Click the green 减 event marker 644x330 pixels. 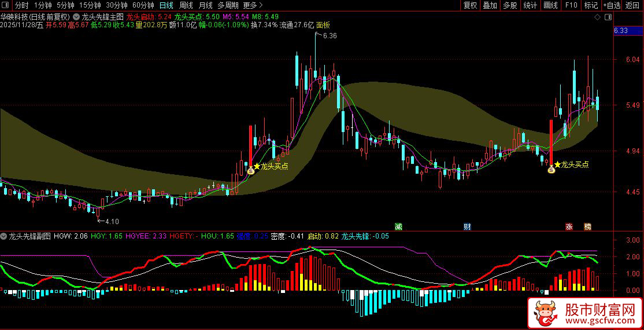coord(398,226)
